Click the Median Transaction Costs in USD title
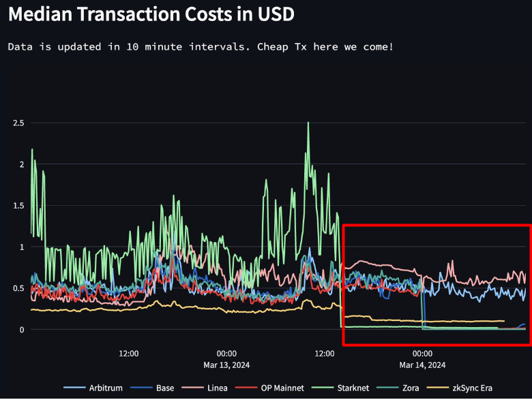Screen dimensions: 532x400 point(151,14)
